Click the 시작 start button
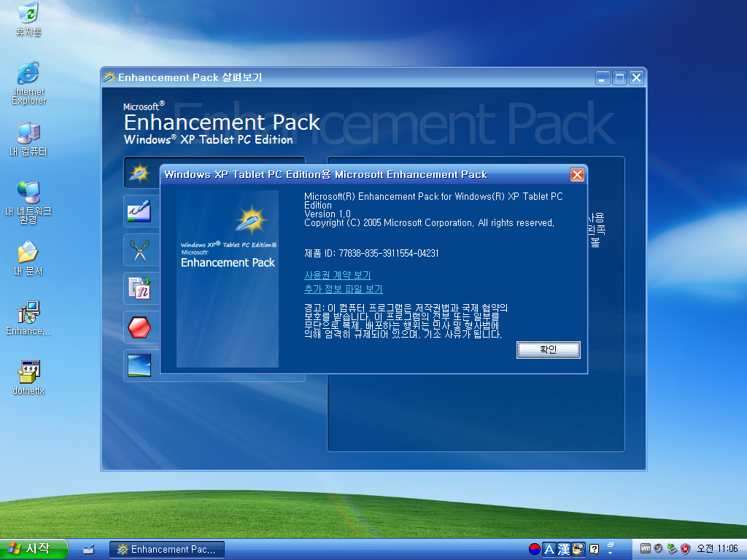 tap(34, 549)
